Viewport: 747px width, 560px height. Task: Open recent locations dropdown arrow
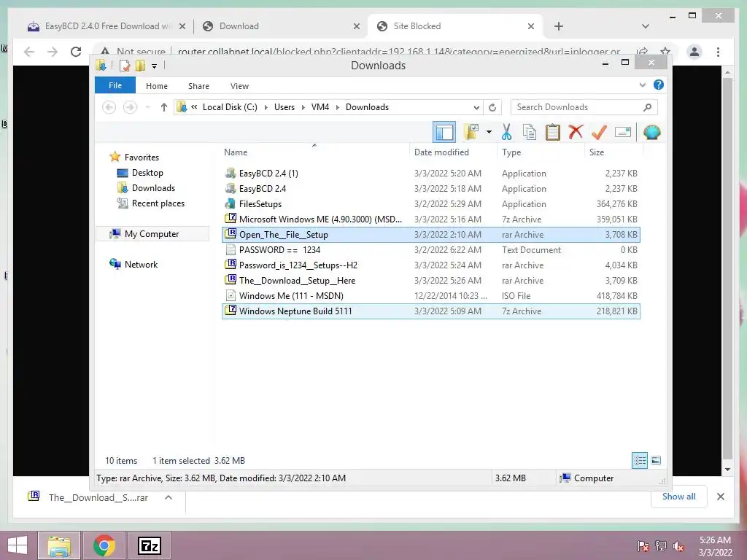coord(147,107)
